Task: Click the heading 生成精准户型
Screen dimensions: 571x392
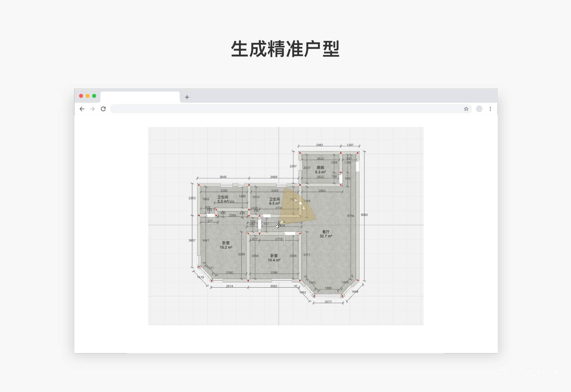Action: (285, 49)
